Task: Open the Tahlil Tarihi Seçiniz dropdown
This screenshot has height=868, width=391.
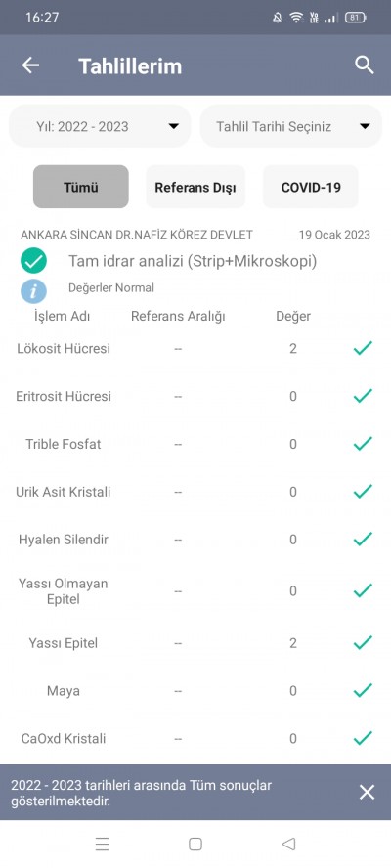Action: click(x=290, y=126)
